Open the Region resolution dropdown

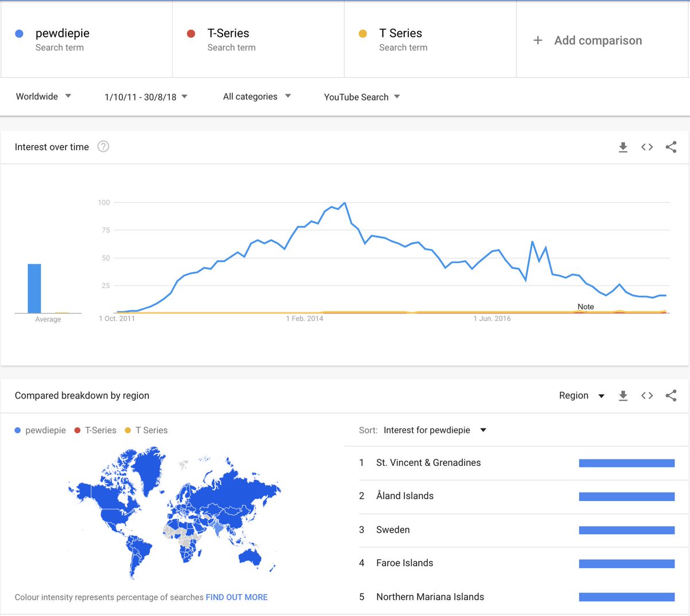point(582,396)
